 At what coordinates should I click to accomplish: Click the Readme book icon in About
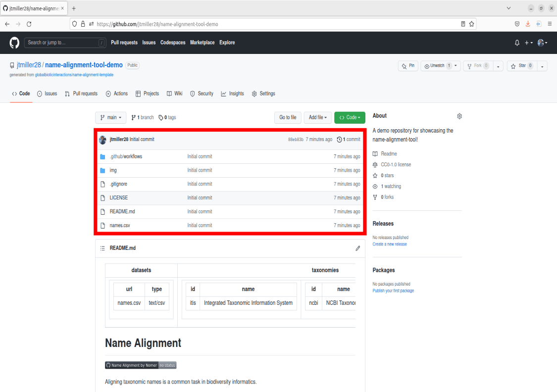[375, 153]
